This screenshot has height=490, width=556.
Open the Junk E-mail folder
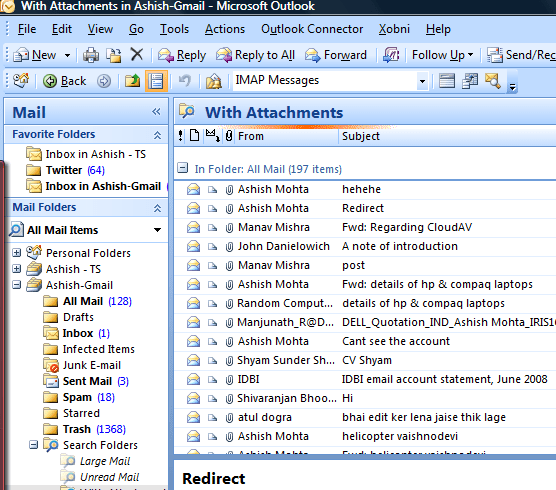pyautogui.click(x=82, y=365)
